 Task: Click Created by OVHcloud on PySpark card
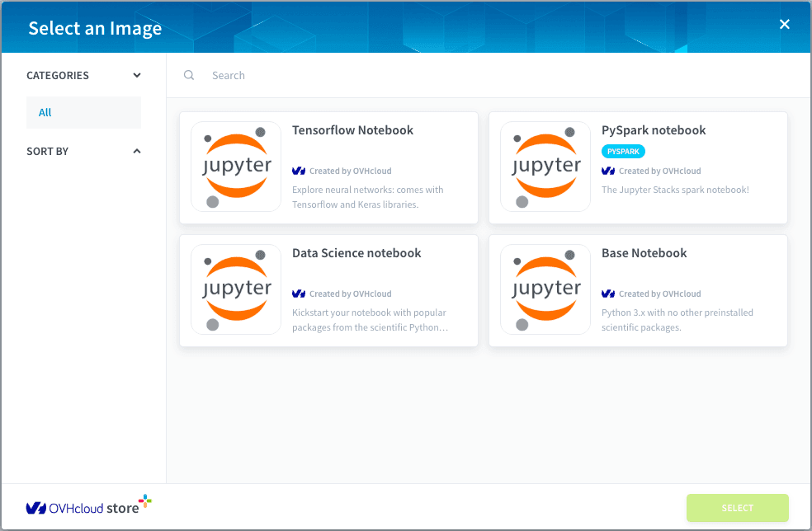[x=660, y=172]
